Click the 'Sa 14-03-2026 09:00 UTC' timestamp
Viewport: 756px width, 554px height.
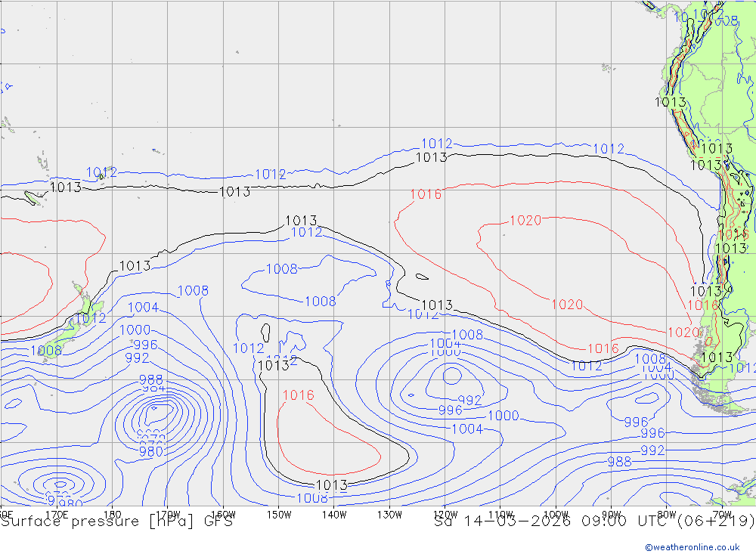(553, 522)
